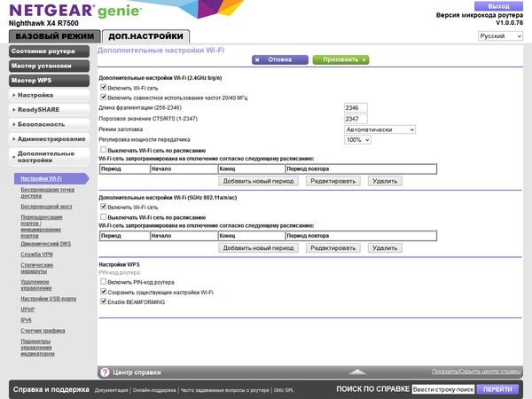Screen dimensions: 532x399
Task: Open GNU GPL footer link
Action: coord(284,390)
